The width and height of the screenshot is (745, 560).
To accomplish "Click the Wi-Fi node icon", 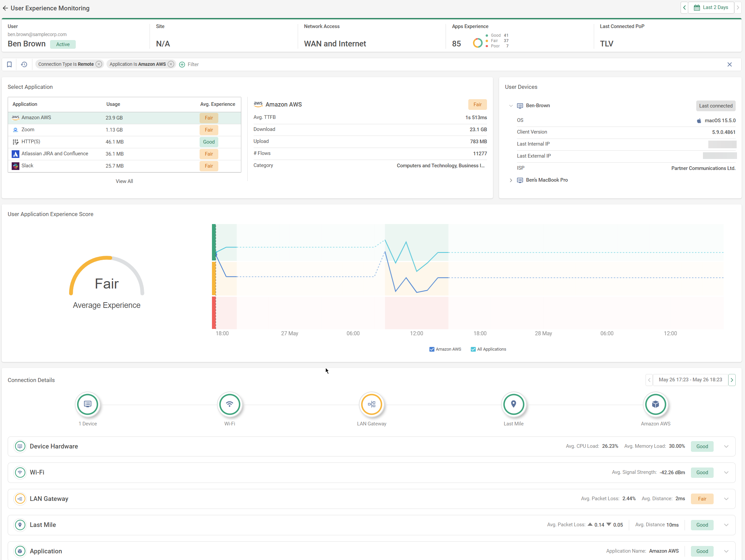I will click(x=230, y=404).
